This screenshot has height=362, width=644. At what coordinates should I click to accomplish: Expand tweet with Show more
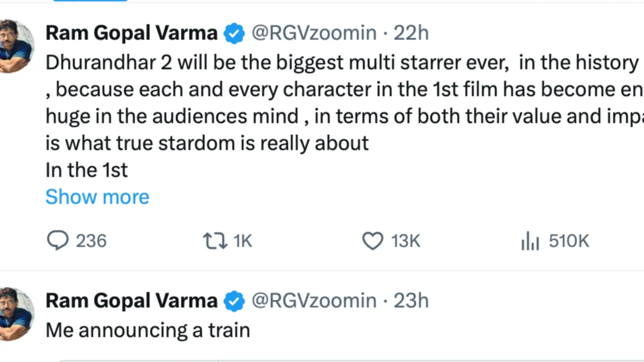[x=97, y=197]
